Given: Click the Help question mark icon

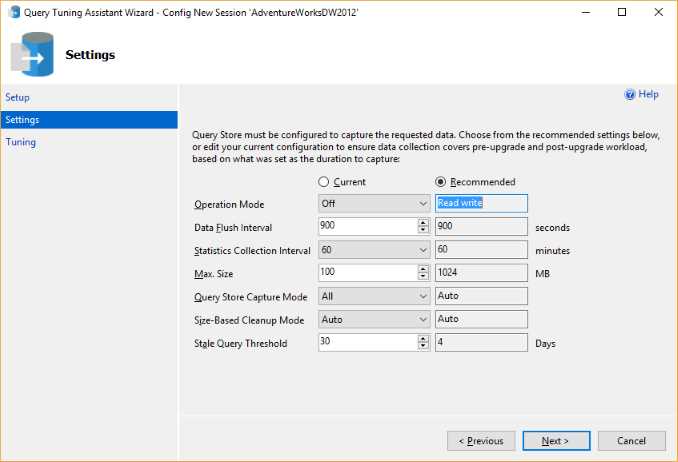Looking at the screenshot, I should coord(630,94).
